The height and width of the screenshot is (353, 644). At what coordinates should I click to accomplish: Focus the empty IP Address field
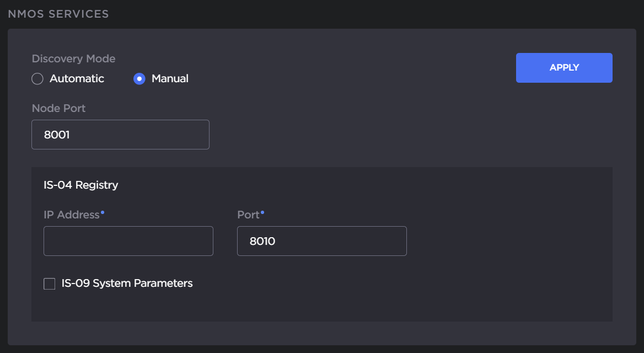coord(128,241)
